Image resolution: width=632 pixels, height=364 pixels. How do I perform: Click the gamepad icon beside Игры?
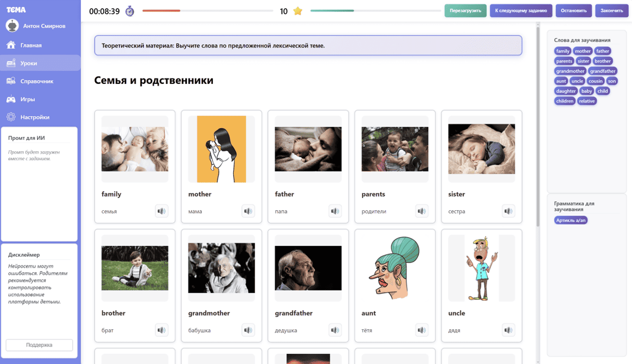pyautogui.click(x=11, y=99)
